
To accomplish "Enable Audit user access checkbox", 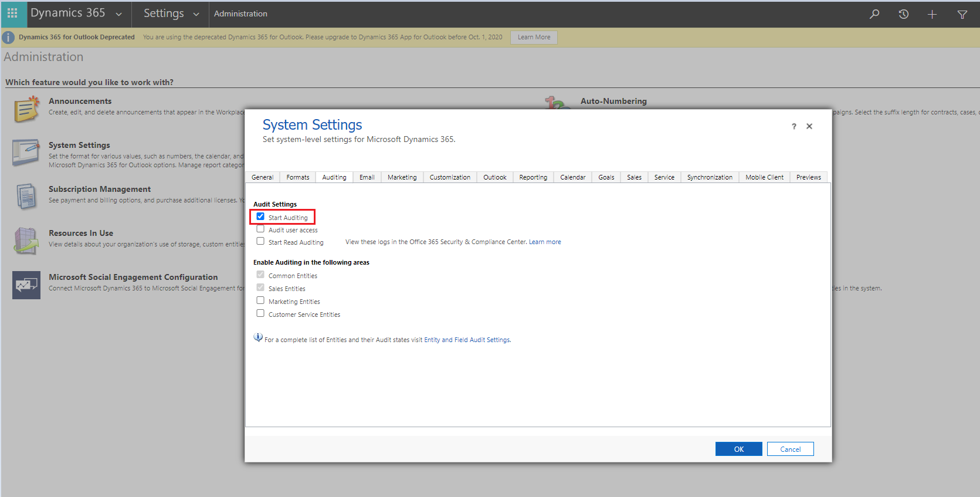I will tap(260, 229).
